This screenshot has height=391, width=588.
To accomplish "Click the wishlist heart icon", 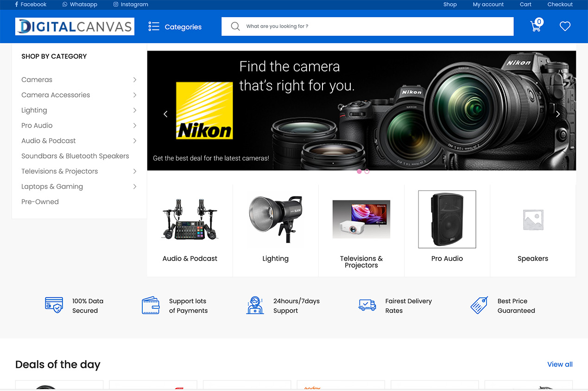I will [565, 26].
